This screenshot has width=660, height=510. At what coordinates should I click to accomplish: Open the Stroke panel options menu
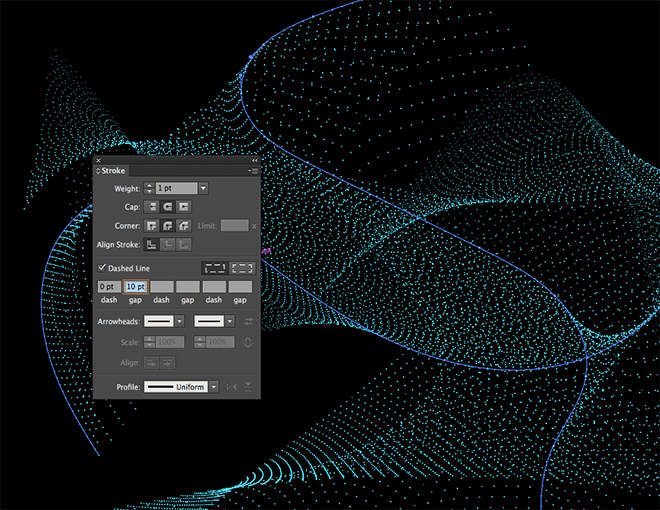(254, 171)
